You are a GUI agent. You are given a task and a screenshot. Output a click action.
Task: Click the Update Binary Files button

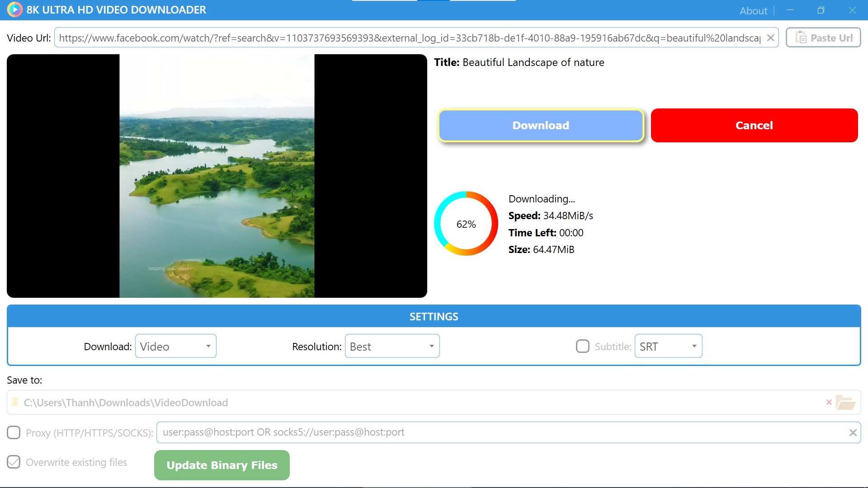(x=222, y=465)
